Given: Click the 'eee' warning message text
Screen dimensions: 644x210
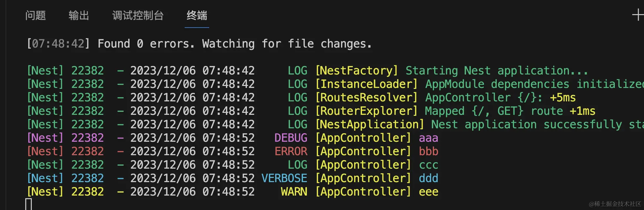Looking at the screenshot, I should [x=429, y=192].
